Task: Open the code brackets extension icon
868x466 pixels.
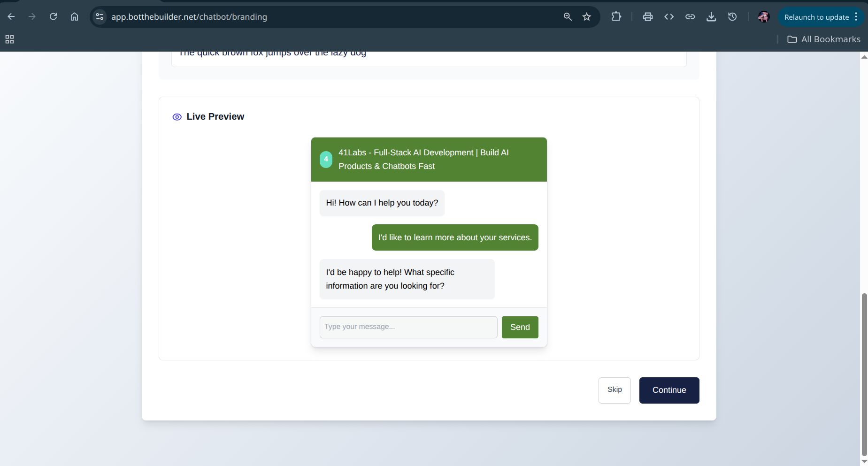Action: click(669, 17)
